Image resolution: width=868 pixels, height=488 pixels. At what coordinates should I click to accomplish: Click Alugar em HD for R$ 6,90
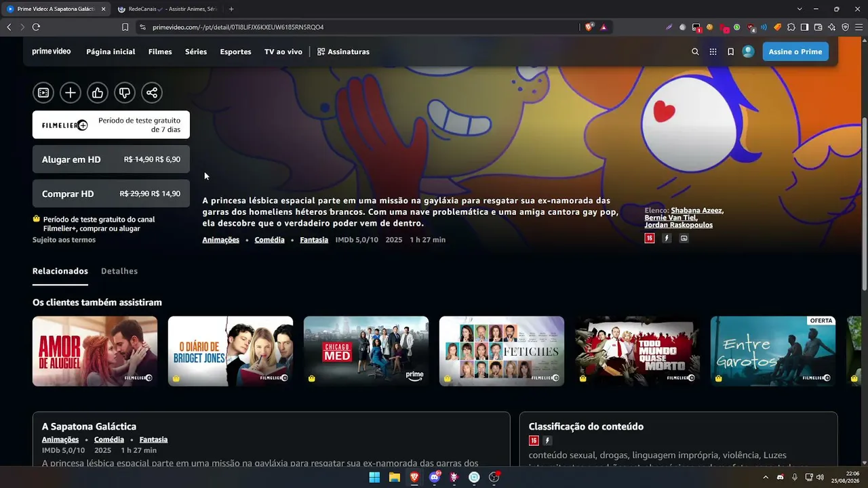coord(111,159)
